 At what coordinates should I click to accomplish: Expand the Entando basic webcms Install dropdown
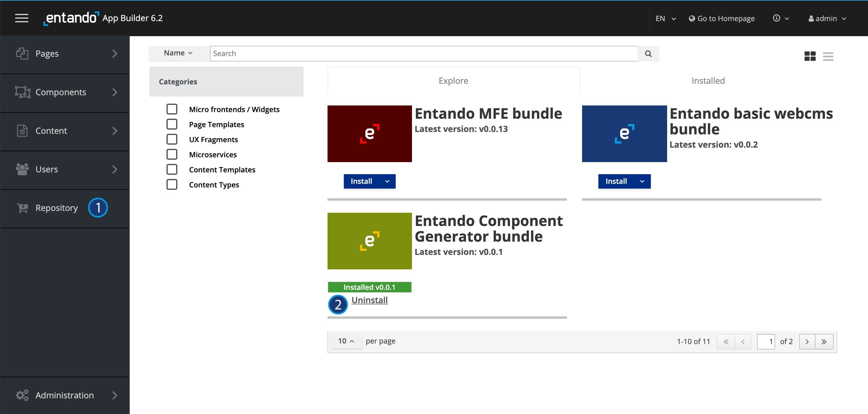click(x=642, y=181)
